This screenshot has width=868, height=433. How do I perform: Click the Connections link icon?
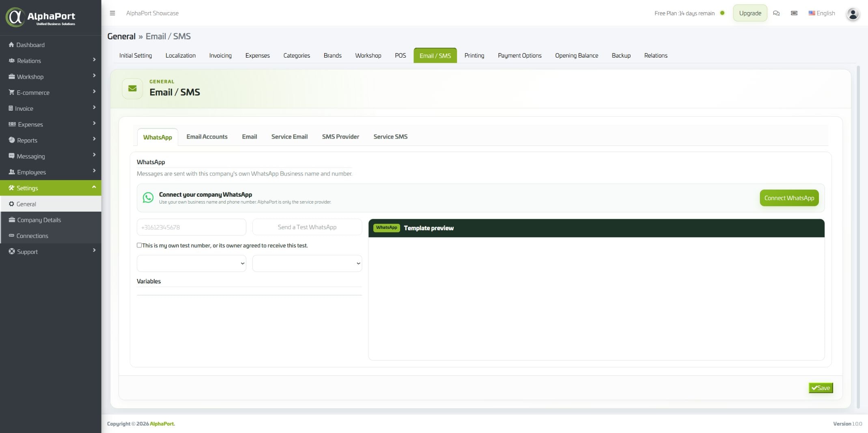(11, 236)
